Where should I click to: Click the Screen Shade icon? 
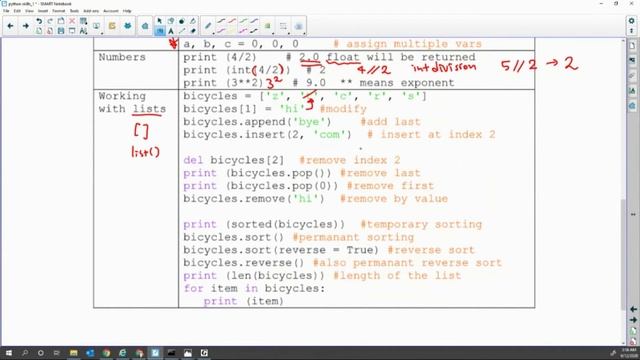72,31
